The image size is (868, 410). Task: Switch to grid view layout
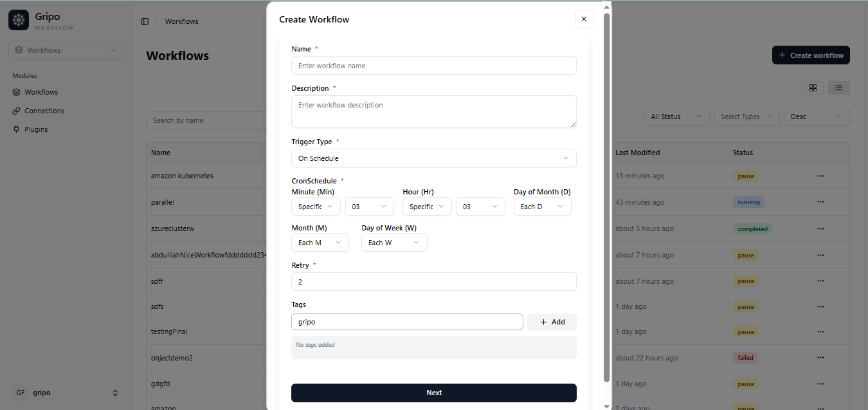pos(813,88)
